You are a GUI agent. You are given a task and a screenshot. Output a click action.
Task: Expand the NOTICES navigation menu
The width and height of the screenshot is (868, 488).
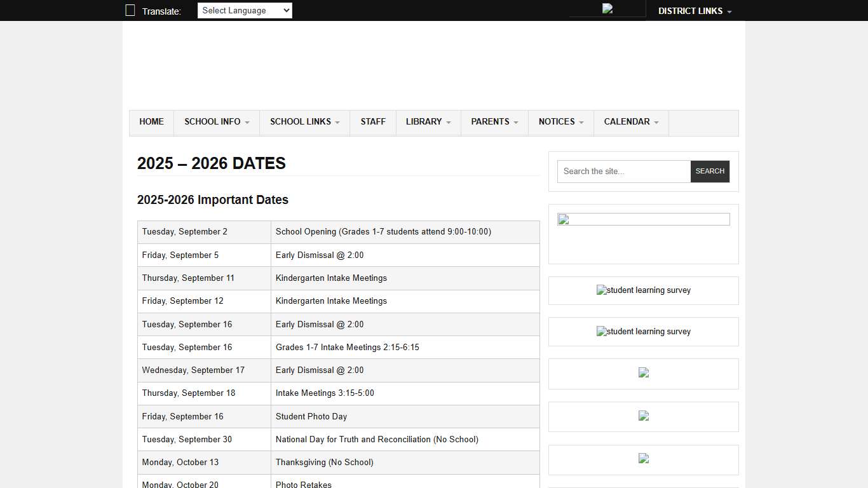560,121
